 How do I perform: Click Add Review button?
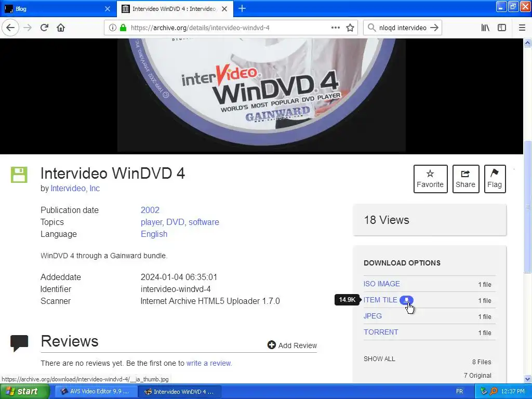tap(292, 345)
